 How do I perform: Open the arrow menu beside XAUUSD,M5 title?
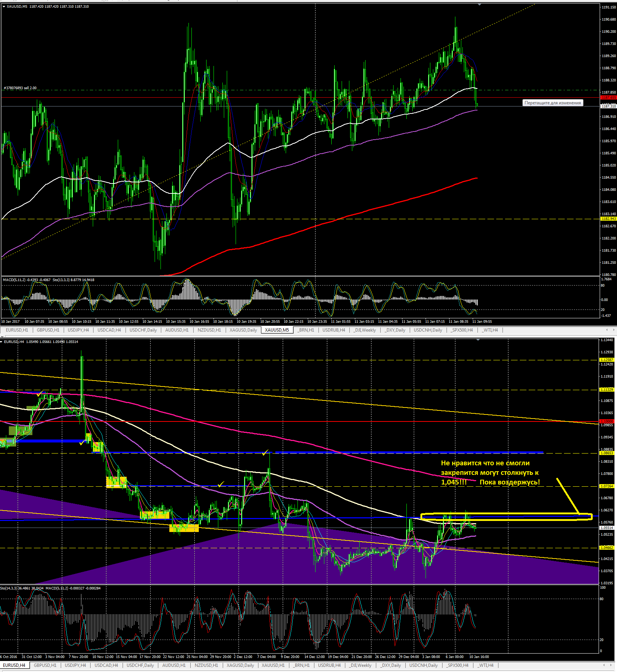tap(4, 7)
